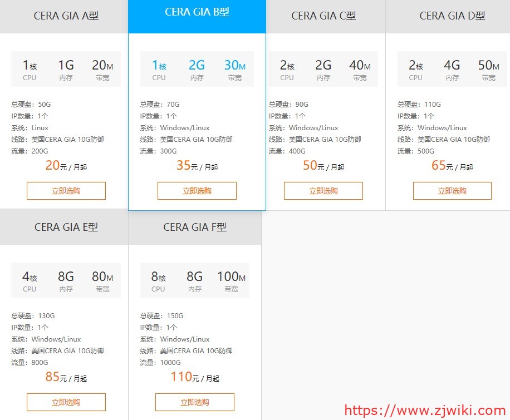Viewport: 510px width, 420px height.
Task: Open the CERA GIA C型 plan tab
Action: (323, 16)
